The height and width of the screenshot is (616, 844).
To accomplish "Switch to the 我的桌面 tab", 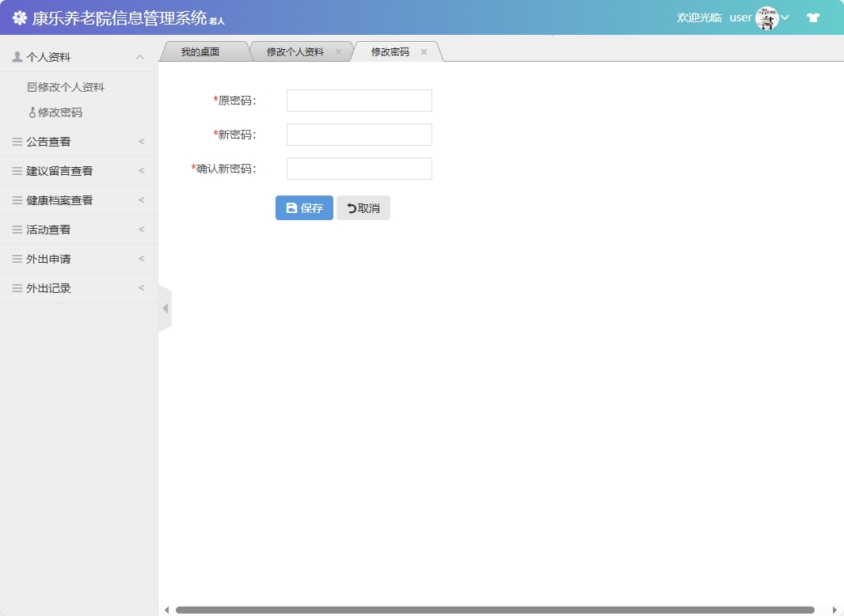I will (202, 51).
